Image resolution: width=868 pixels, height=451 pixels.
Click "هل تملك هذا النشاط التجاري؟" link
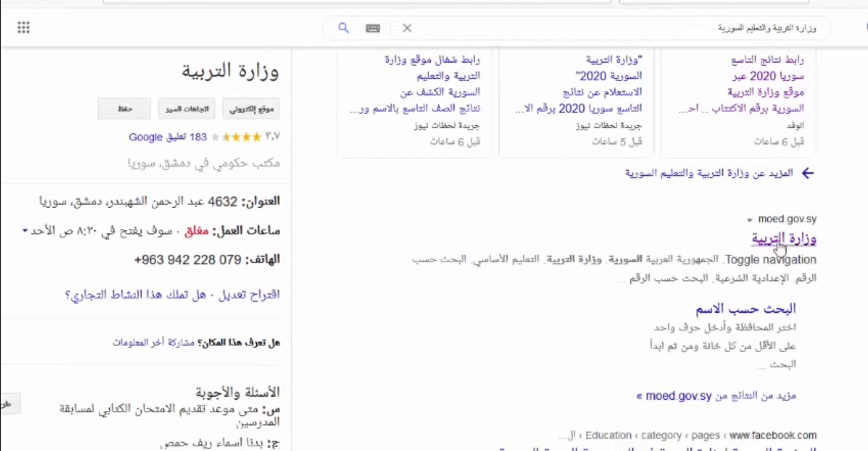coord(137,295)
